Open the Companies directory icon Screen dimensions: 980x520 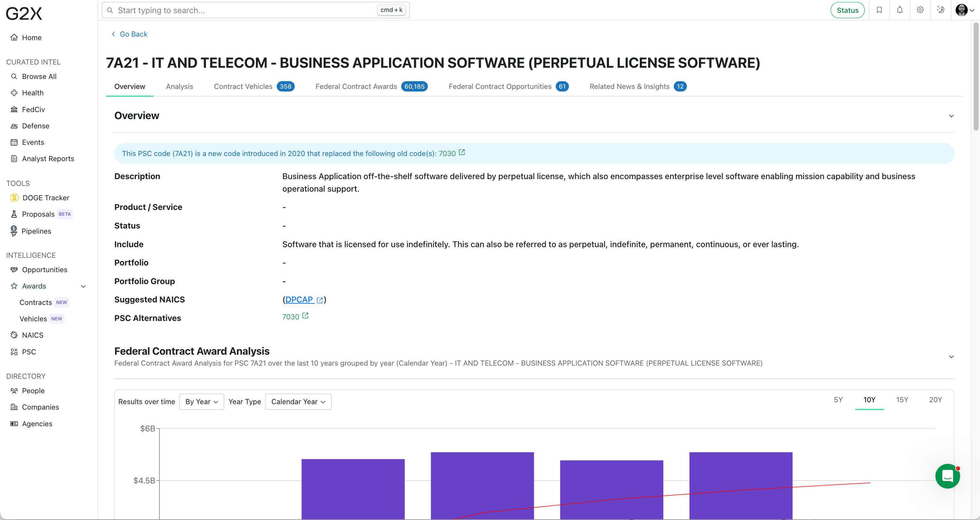coord(14,407)
